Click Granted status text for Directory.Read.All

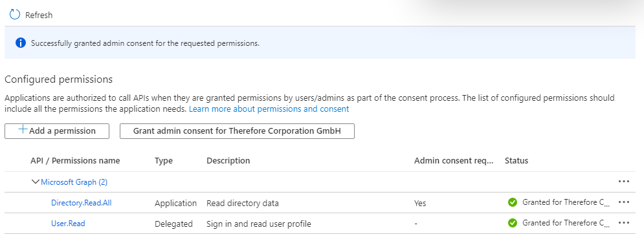coord(566,202)
